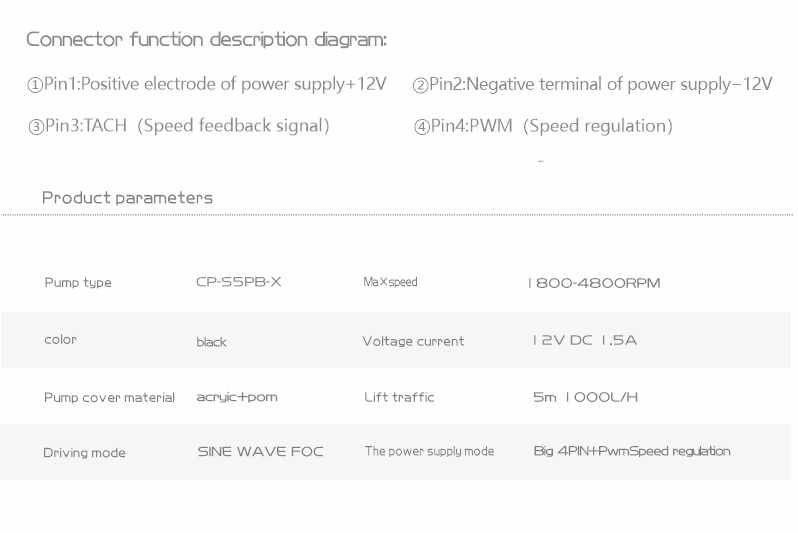The width and height of the screenshot is (798, 533).
Task: Click the 1800-4800RPM speed value
Action: click(x=594, y=283)
